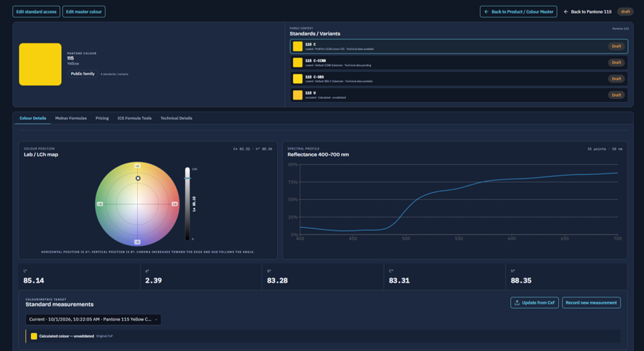This screenshot has width=644, height=351.
Task: Click the +b label on colour wheel
Action: 137,166
